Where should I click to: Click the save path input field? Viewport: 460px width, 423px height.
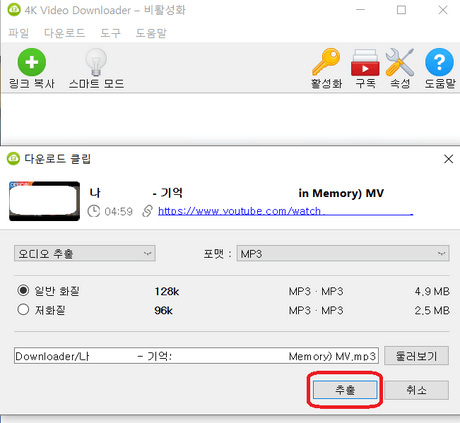(x=196, y=356)
